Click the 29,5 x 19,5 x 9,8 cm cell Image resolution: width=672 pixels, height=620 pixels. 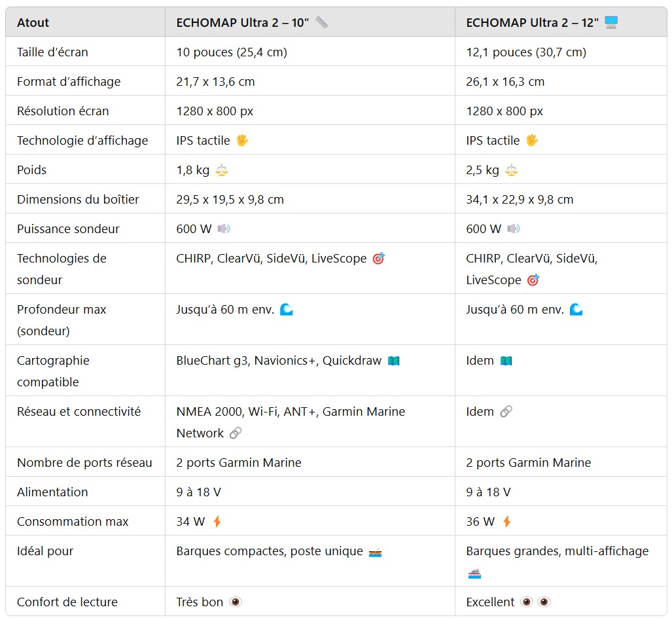230,200
